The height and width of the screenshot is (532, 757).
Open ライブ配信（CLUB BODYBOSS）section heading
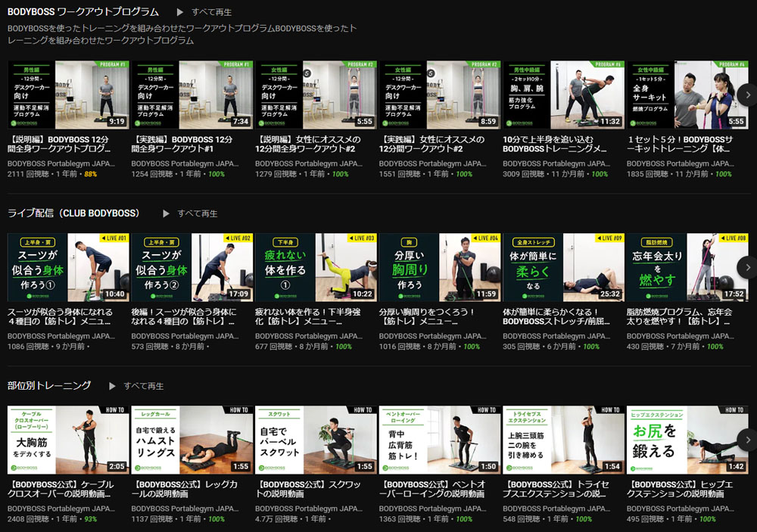pyautogui.click(x=73, y=213)
